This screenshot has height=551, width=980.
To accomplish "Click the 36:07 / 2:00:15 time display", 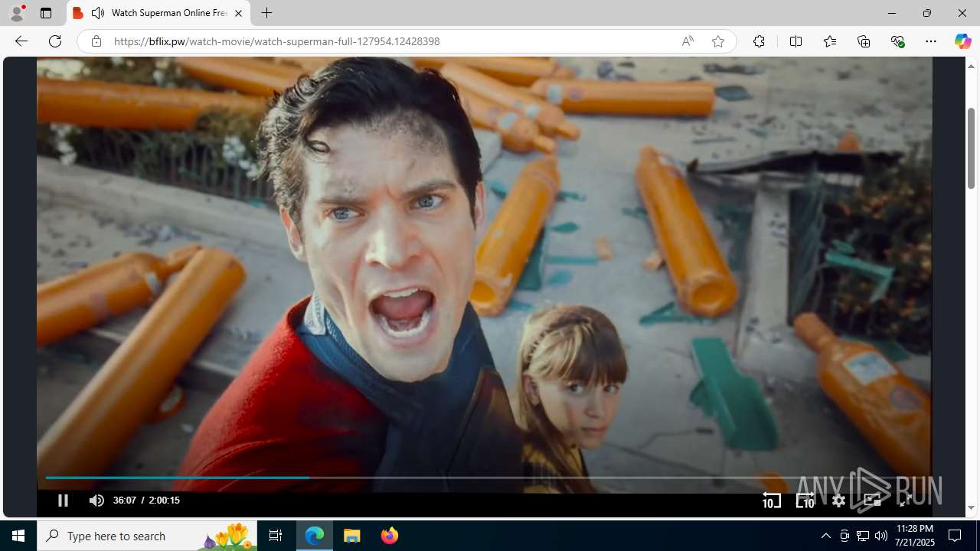I will 146,500.
